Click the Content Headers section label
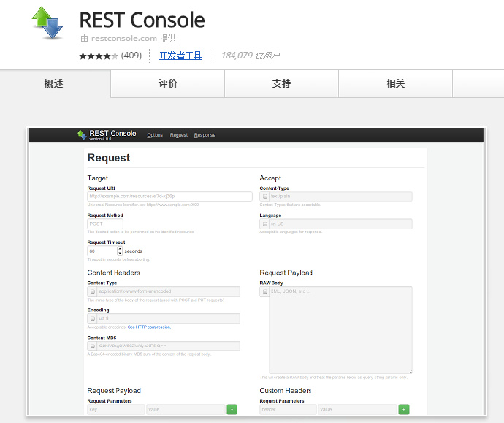The width and height of the screenshot is (504, 423). point(114,273)
